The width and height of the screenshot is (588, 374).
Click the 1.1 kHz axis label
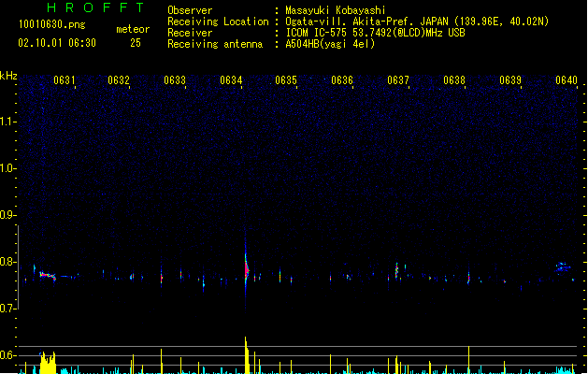7,122
